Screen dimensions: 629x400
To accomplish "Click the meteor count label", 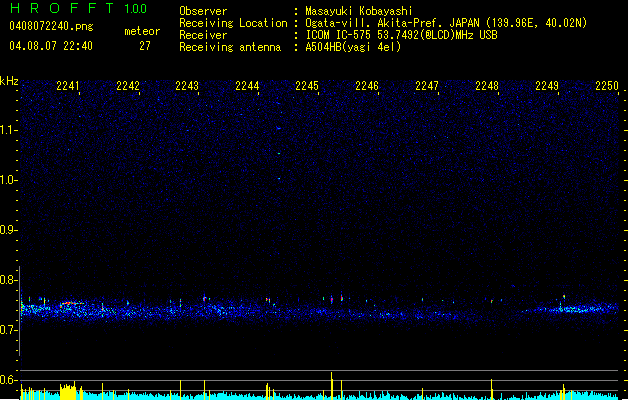I will coord(142,31).
